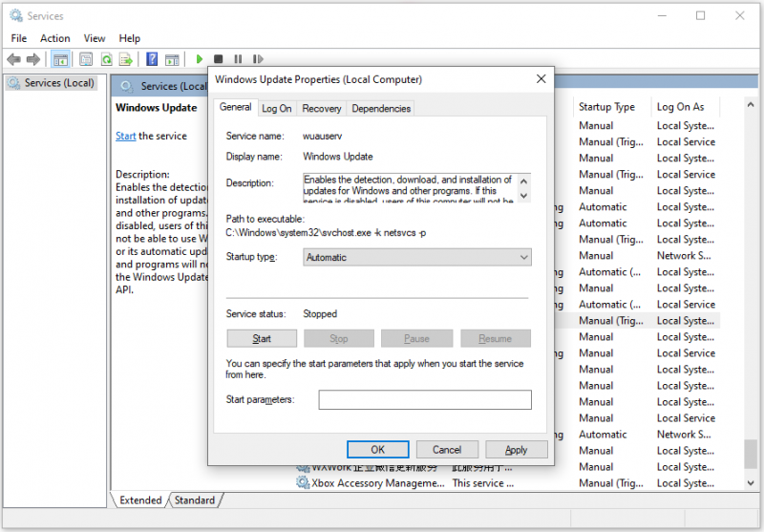764x532 pixels.
Task: Open the Startup type dropdown
Action: [417, 257]
